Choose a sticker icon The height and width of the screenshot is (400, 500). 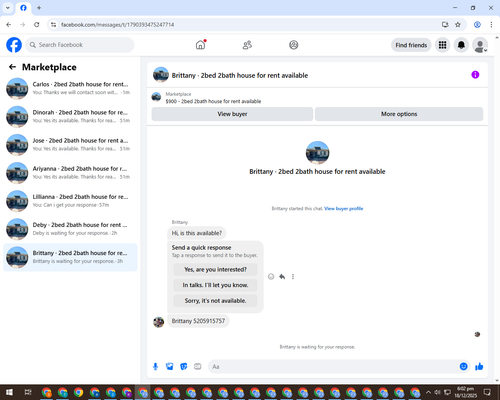tap(184, 367)
